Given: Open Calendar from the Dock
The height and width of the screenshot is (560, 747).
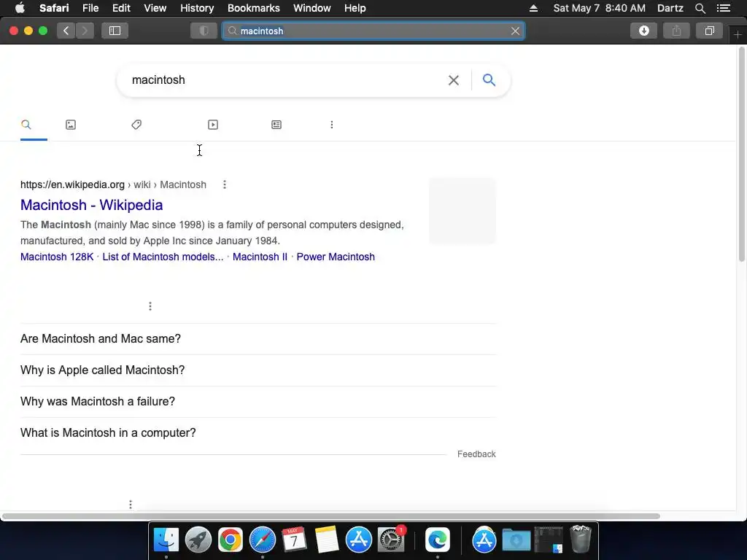Looking at the screenshot, I should tap(294, 540).
